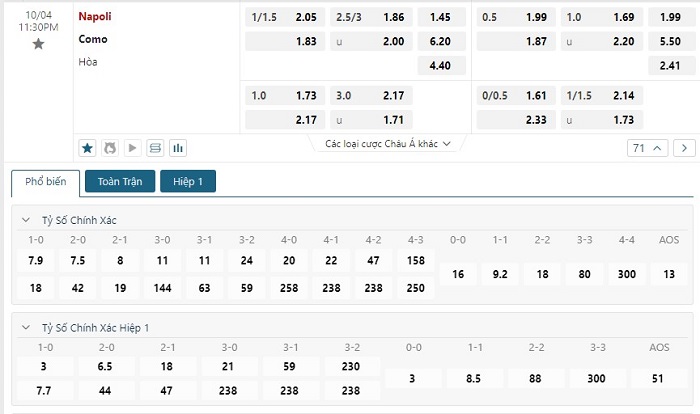
Task: Click the live stream play icon
Action: pyautogui.click(x=132, y=148)
